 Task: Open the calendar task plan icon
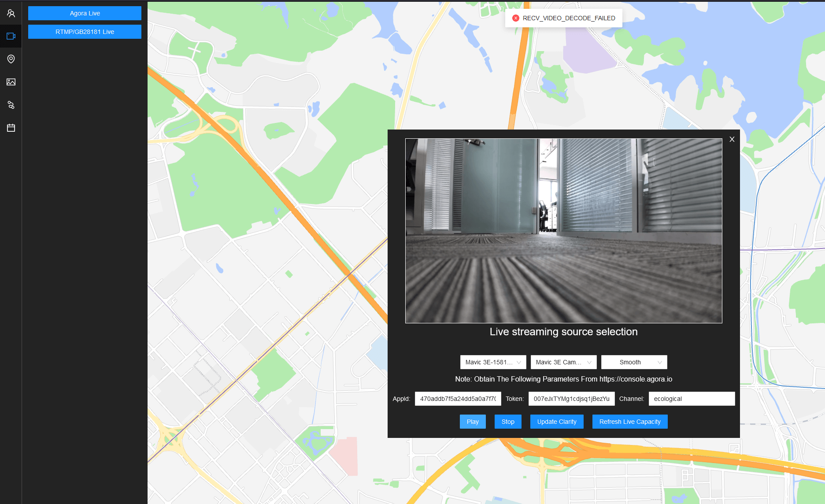click(11, 128)
